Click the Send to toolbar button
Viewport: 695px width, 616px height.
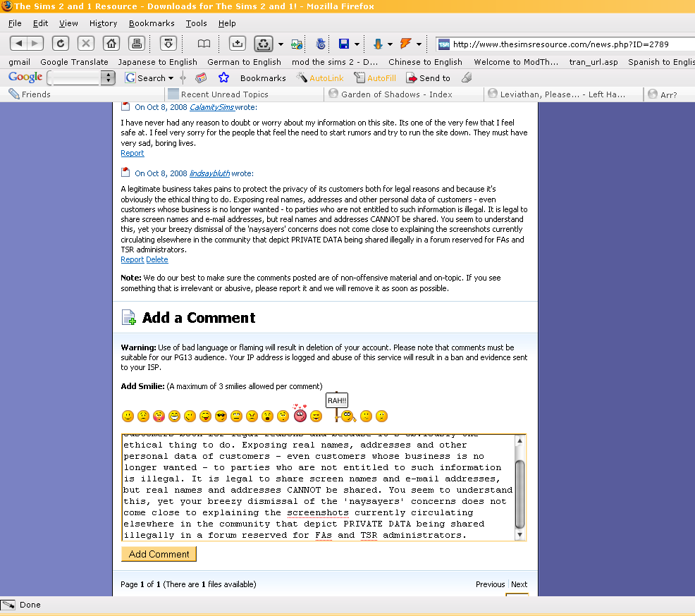[x=429, y=78]
